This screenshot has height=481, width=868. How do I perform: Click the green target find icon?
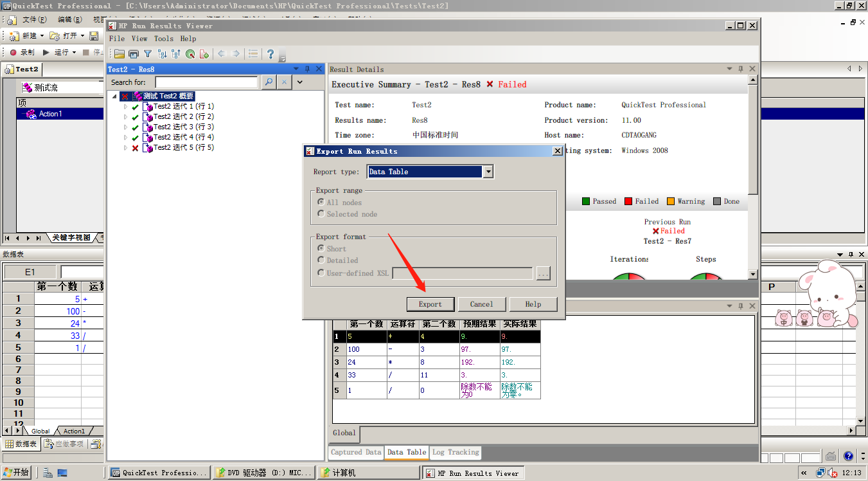[190, 54]
